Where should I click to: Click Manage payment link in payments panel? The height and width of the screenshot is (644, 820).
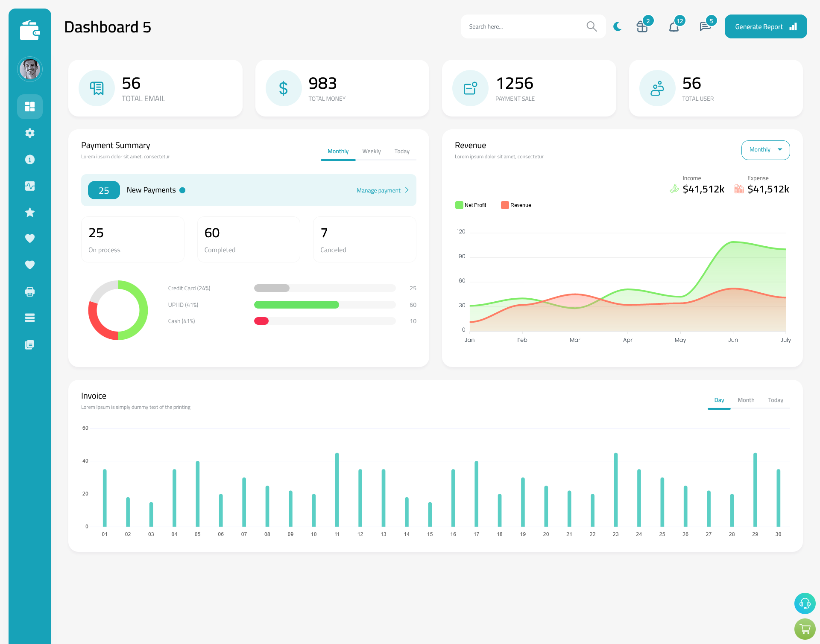pyautogui.click(x=380, y=190)
